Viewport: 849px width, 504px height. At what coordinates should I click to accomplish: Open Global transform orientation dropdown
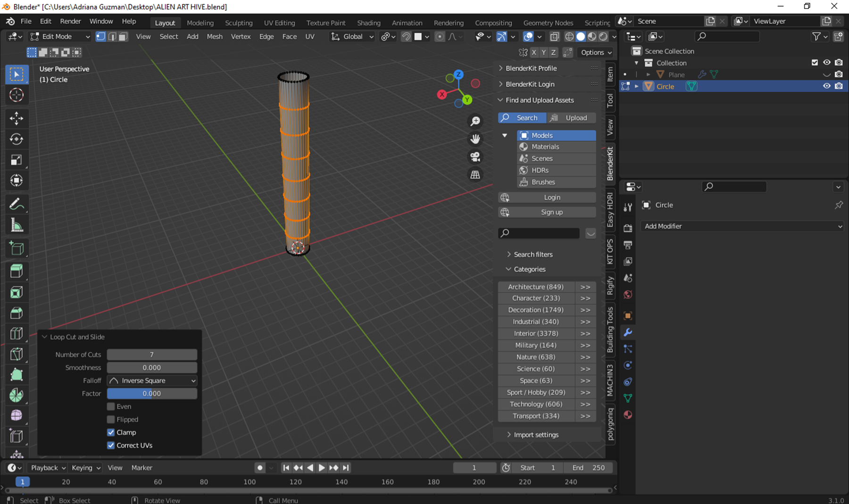(x=352, y=36)
